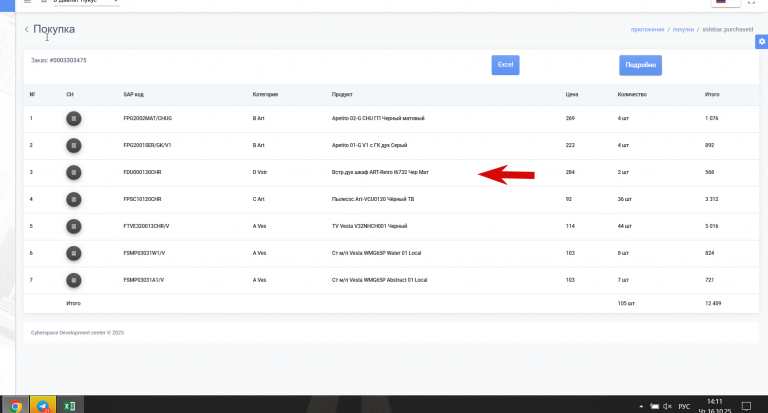This screenshot has height=413, width=768.
Task: Open the settings gear panel
Action: (762, 42)
